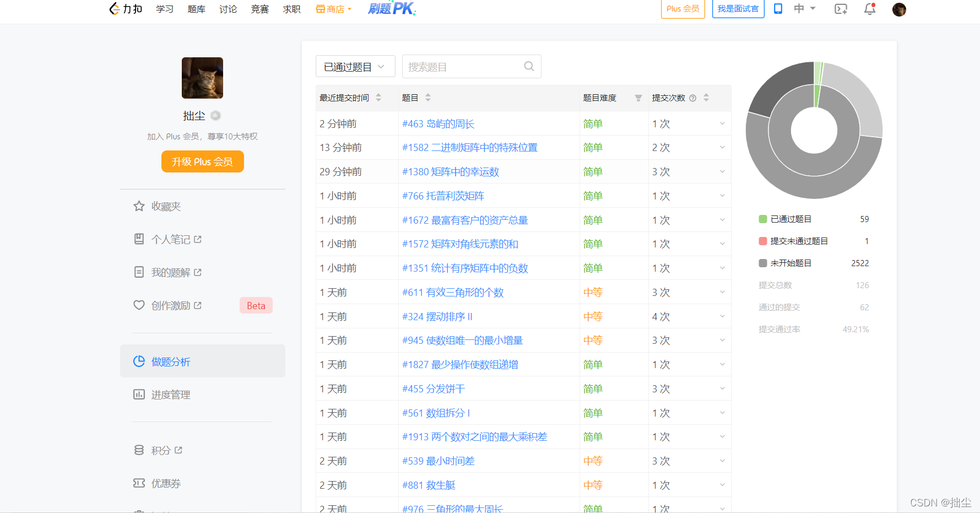The height and width of the screenshot is (513, 980).
Task: Click the 积分 coins icon
Action: click(x=139, y=450)
